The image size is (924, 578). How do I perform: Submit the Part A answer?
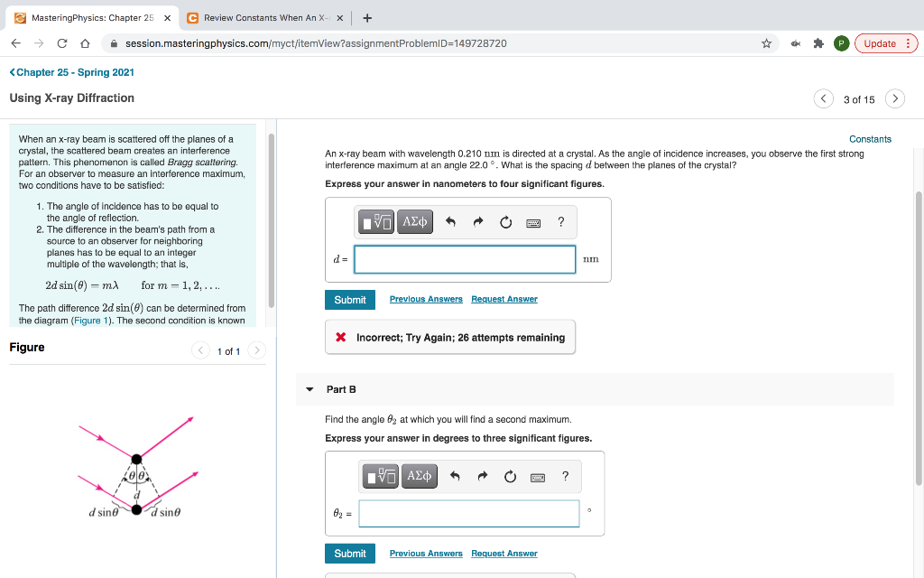[349, 299]
